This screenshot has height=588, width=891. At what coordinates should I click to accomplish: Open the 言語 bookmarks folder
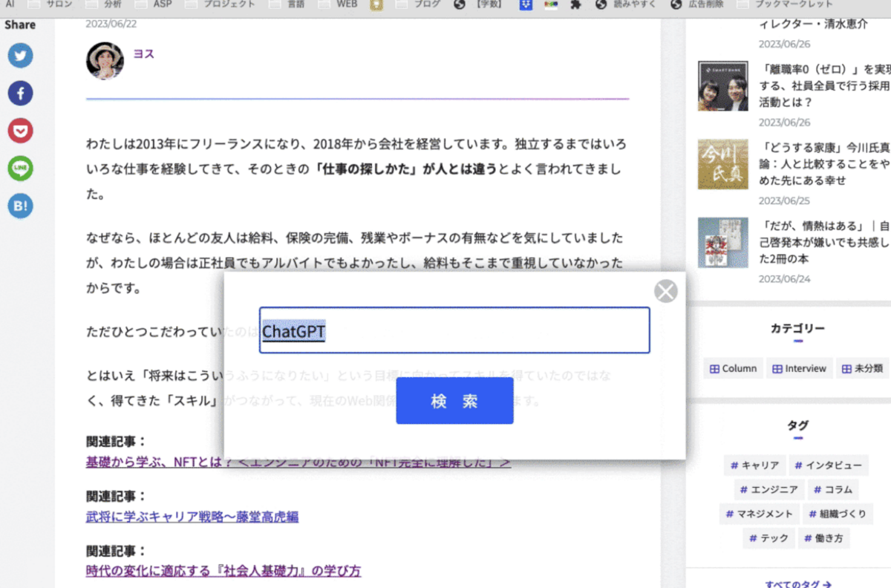287,4
